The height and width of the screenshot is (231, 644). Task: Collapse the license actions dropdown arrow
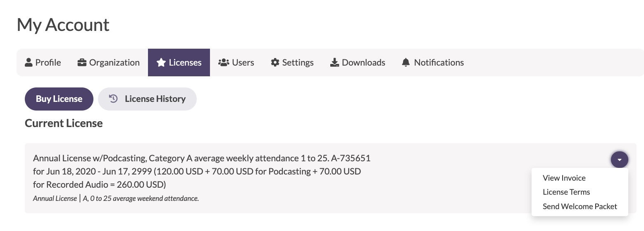(619, 159)
